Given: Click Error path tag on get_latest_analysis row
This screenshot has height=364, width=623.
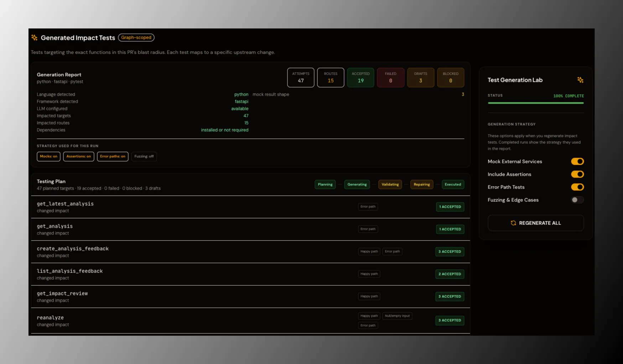Looking at the screenshot, I should 368,206.
